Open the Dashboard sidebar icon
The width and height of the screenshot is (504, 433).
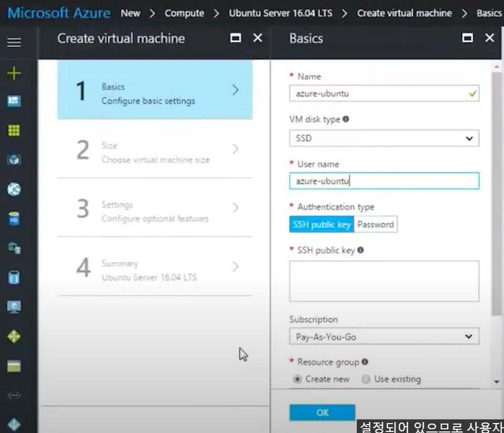coord(14,101)
